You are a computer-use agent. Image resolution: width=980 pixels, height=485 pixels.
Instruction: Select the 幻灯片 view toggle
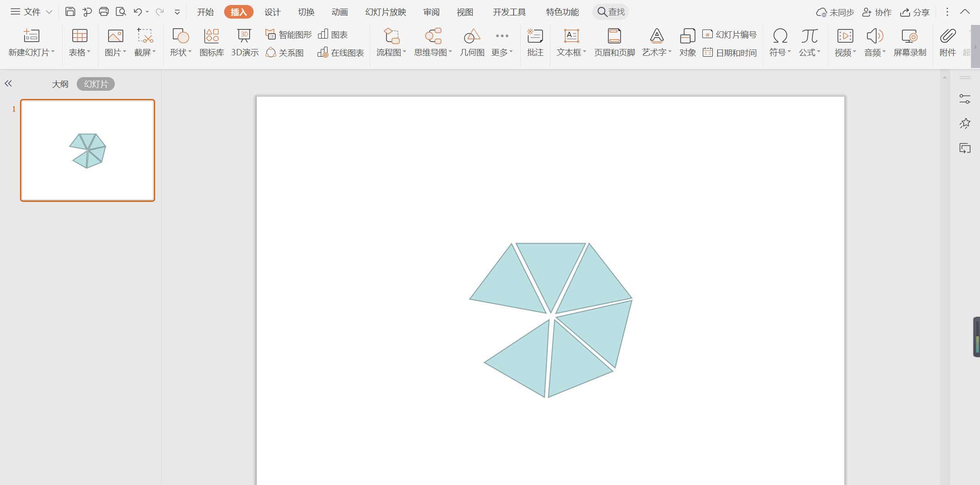pyautogui.click(x=96, y=84)
